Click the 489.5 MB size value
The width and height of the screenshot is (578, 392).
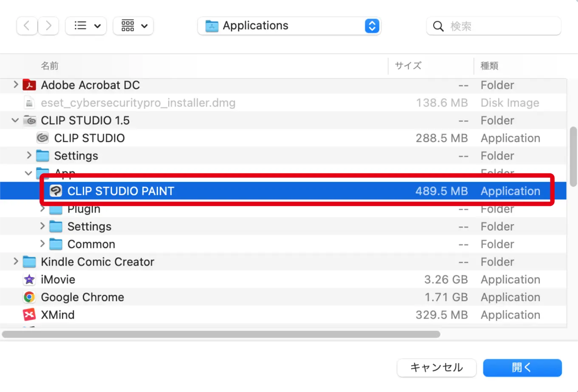click(442, 191)
